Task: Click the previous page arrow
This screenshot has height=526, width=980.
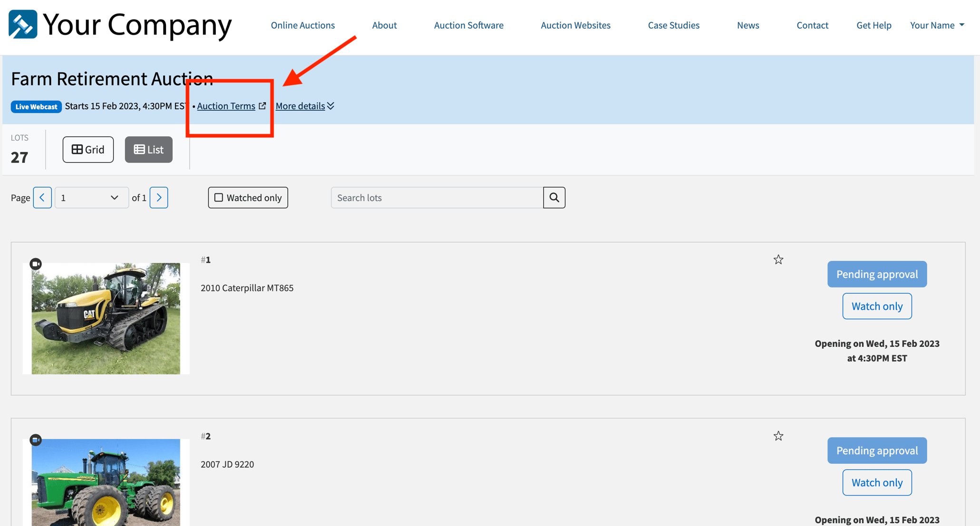Action: click(x=42, y=197)
